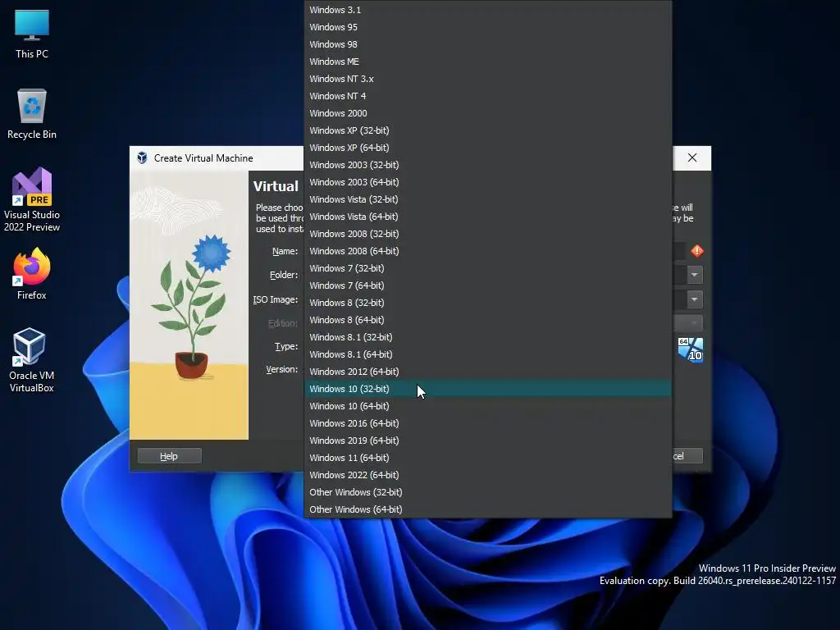Image resolution: width=840 pixels, height=630 pixels.
Task: Click the Help button in dialog
Action: pyautogui.click(x=169, y=456)
